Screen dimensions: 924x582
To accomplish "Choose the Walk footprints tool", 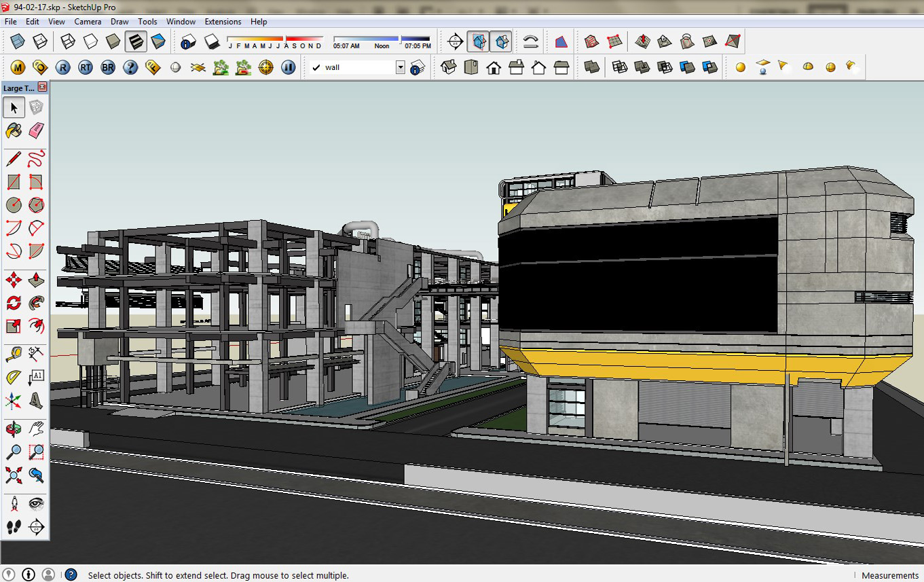I will [x=14, y=526].
